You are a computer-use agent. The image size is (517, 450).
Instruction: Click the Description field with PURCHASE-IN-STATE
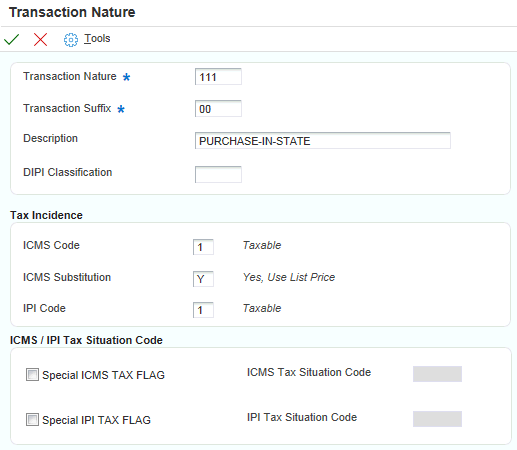[323, 141]
